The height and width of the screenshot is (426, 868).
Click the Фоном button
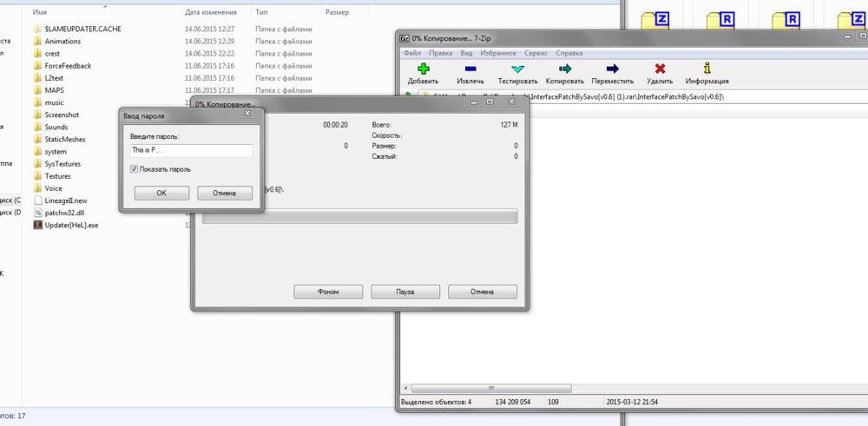point(328,292)
